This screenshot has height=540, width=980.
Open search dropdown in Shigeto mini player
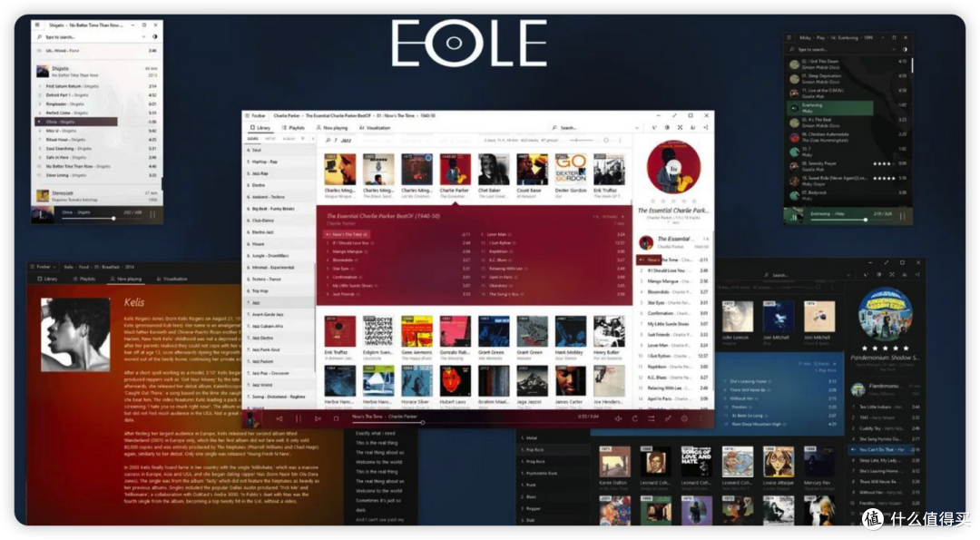point(143,37)
